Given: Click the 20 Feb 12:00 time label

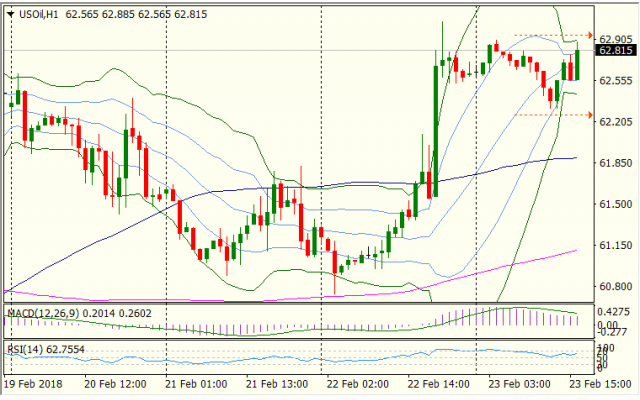Looking at the screenshot, I should (x=115, y=384).
